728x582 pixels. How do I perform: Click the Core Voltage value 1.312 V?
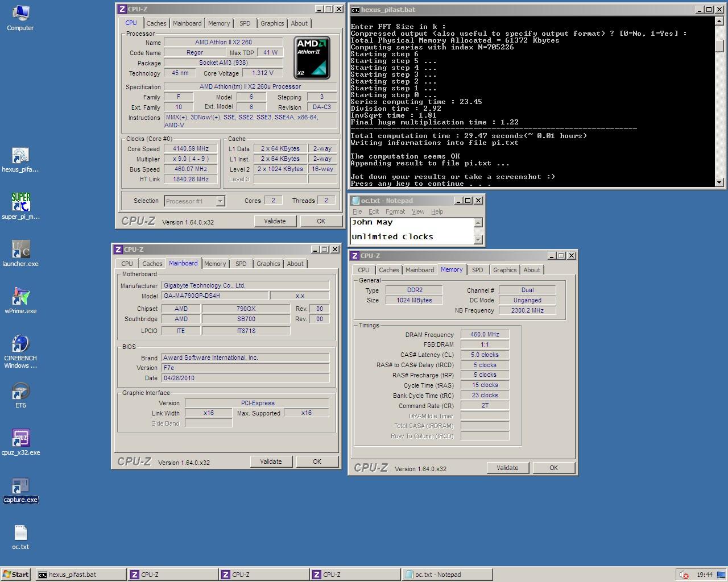[262, 73]
